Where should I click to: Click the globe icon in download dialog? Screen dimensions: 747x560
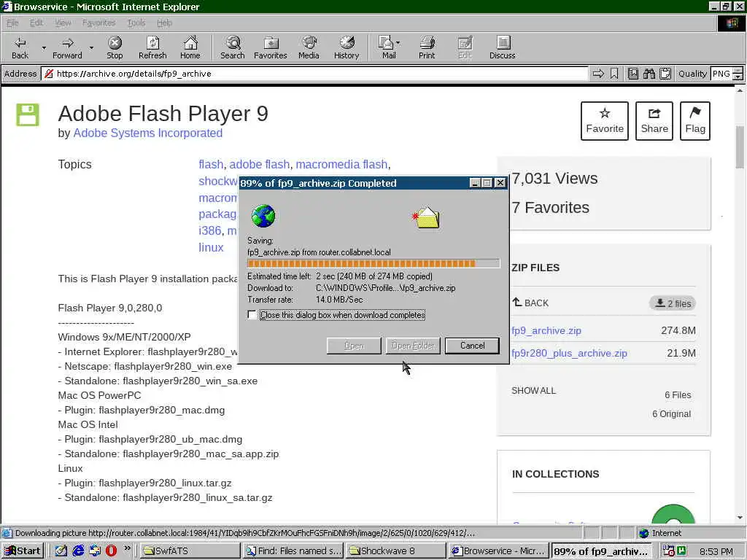pos(263,216)
